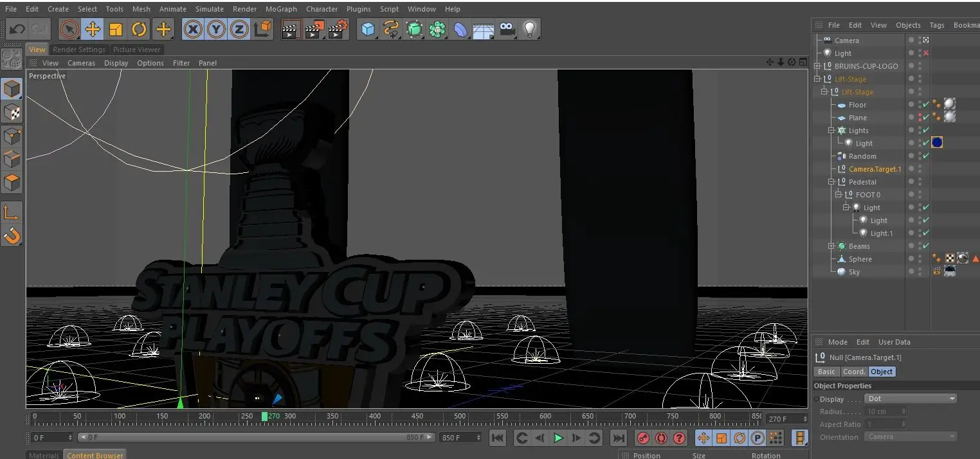
Task: Select the Sky object in the tree
Action: 854,272
